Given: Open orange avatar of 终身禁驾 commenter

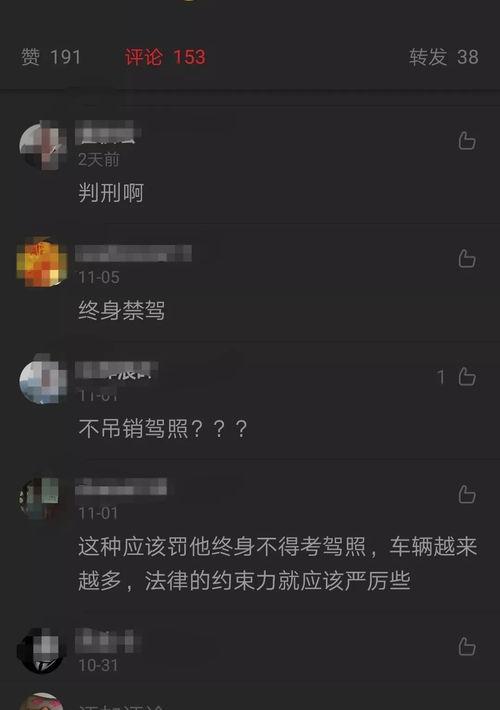Looking at the screenshot, I should 42,262.
